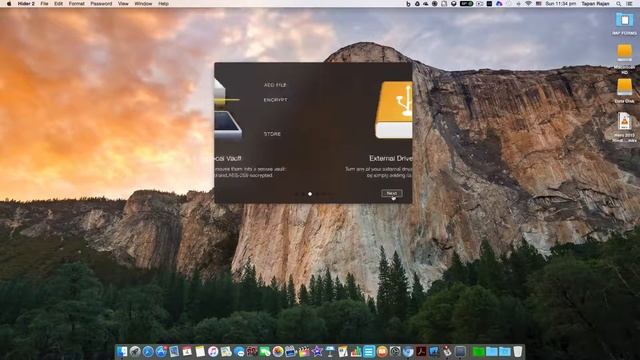Open Messages from the Dock

[x=239, y=351]
